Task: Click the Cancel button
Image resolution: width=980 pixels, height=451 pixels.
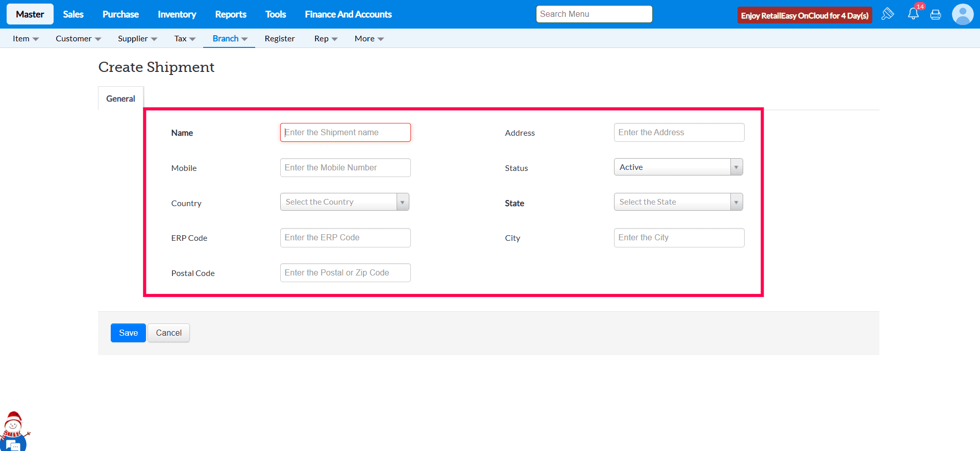Action: coord(168,333)
